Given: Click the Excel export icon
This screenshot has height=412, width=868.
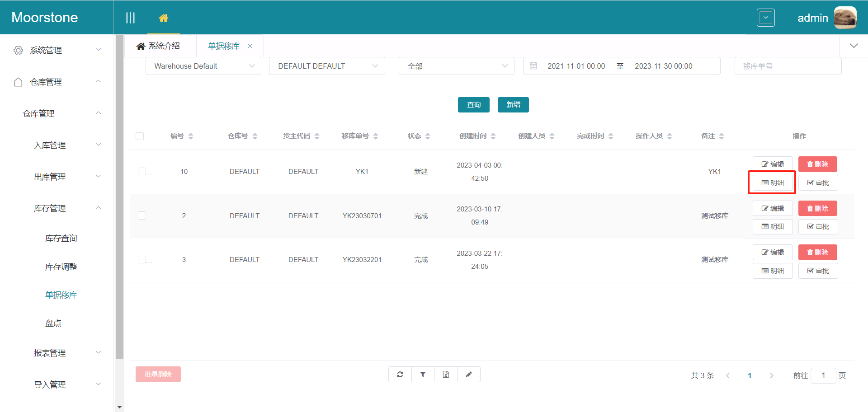Looking at the screenshot, I should (446, 375).
